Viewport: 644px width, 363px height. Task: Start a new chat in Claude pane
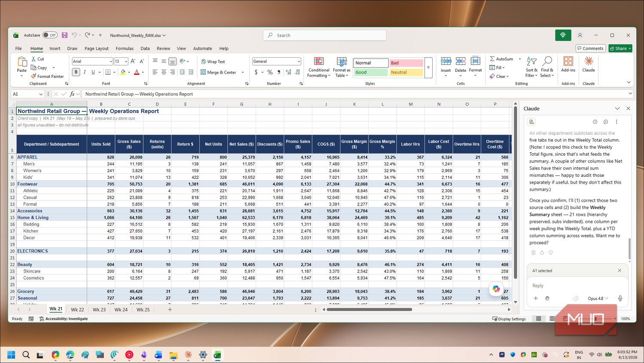coord(606,122)
